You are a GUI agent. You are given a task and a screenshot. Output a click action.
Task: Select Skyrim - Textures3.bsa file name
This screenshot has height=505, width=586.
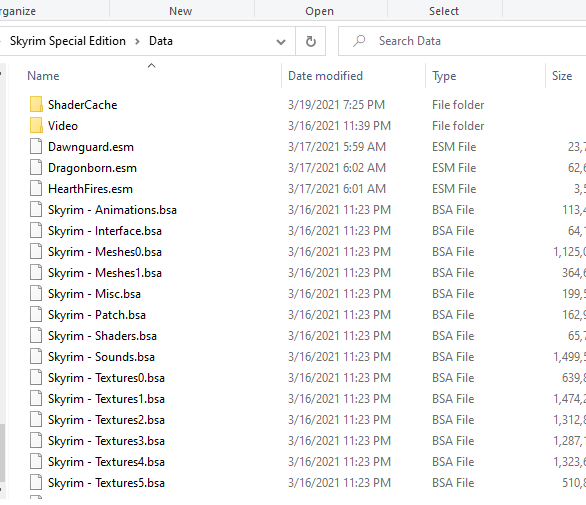pos(106,441)
